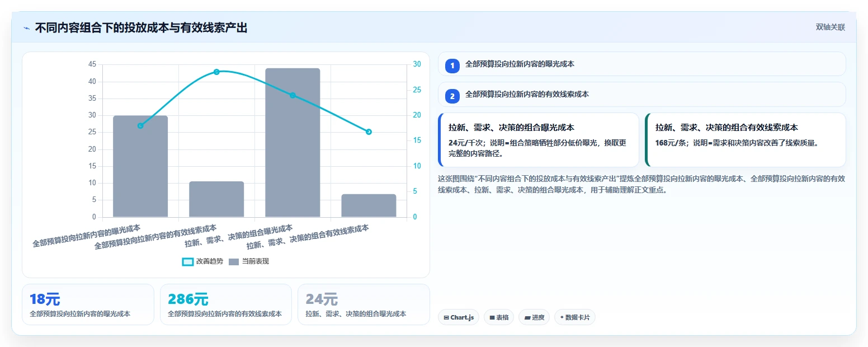Image resolution: width=868 pixels, height=347 pixels.
Task: Select the 数据卡片 tag chip
Action: [575, 317]
